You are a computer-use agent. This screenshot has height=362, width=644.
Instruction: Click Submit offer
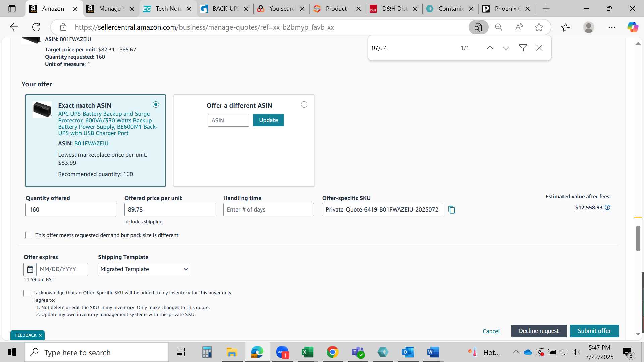click(594, 331)
